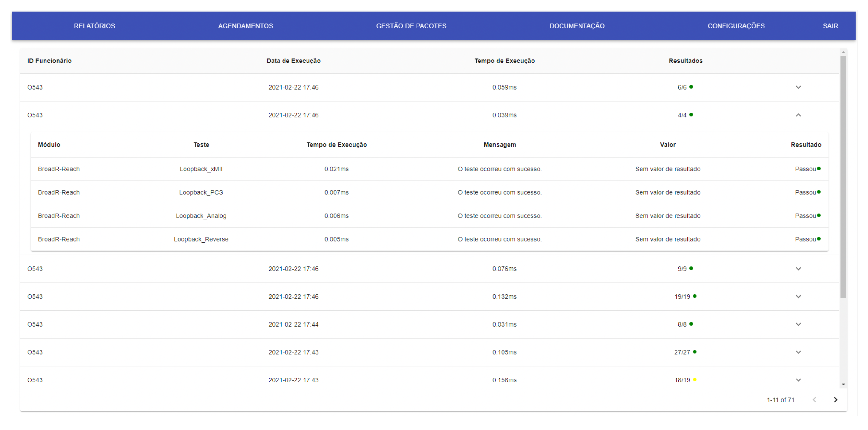Expand the 18/19 results row chevron
Screen dimensions: 868x430
[x=798, y=380]
